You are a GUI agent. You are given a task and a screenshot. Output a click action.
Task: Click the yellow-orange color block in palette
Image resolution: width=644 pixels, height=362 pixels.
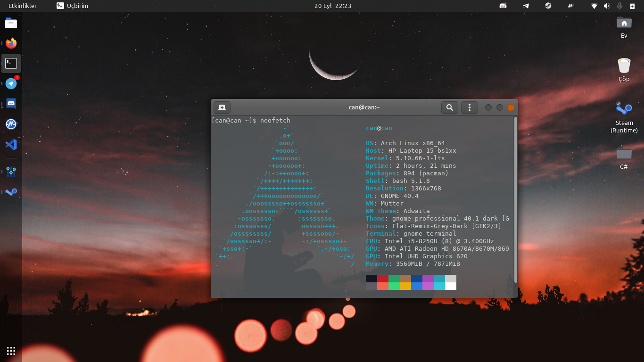[x=405, y=286]
